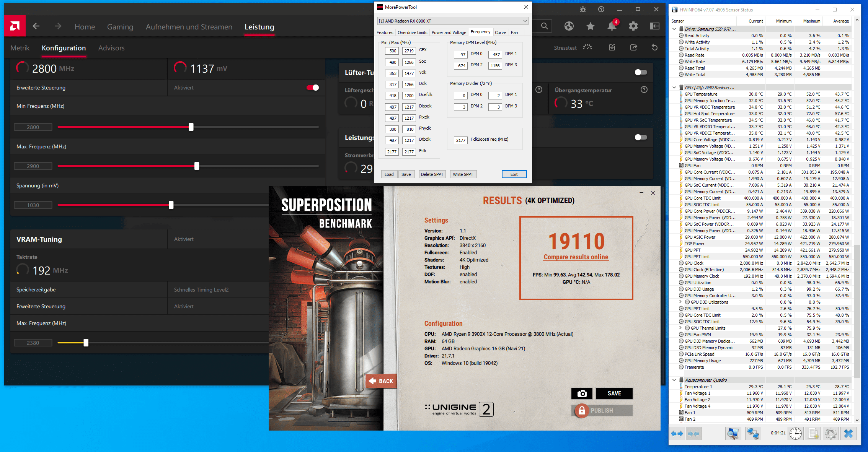The image size is (868, 452).
Task: Open Aufnehmen und Streamen tab
Action: point(189,27)
